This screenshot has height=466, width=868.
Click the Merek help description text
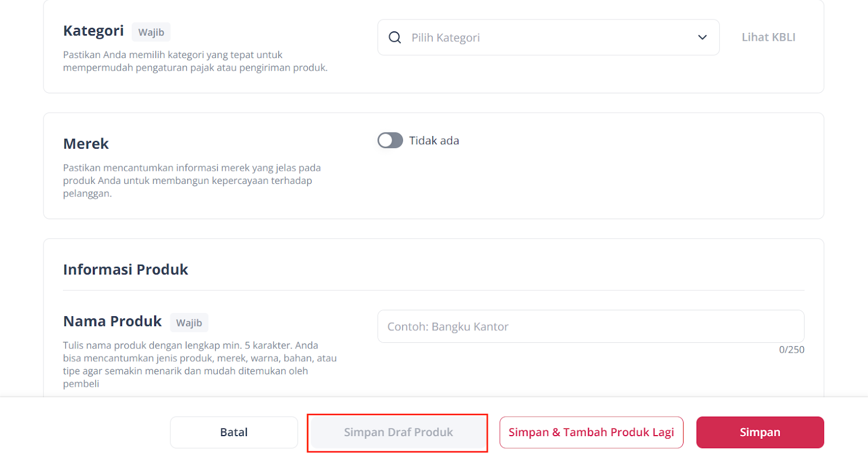[192, 181]
